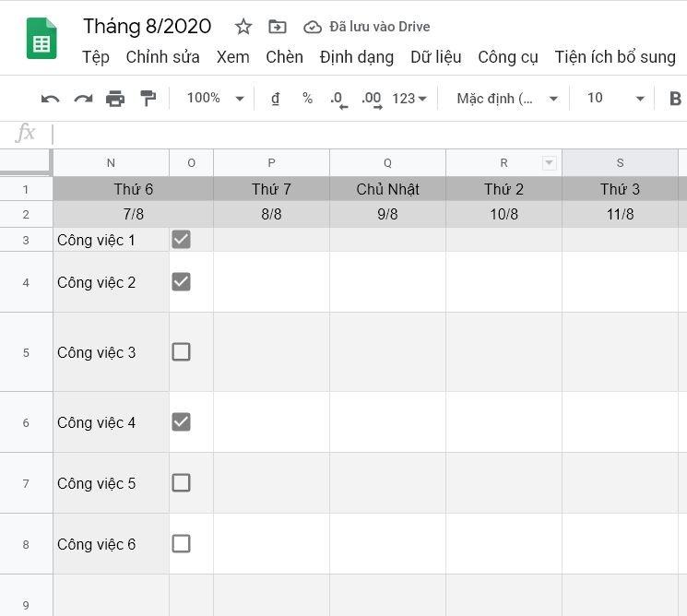Select the 9/8 date cell
Screen dimensions: 687x616
click(x=387, y=214)
